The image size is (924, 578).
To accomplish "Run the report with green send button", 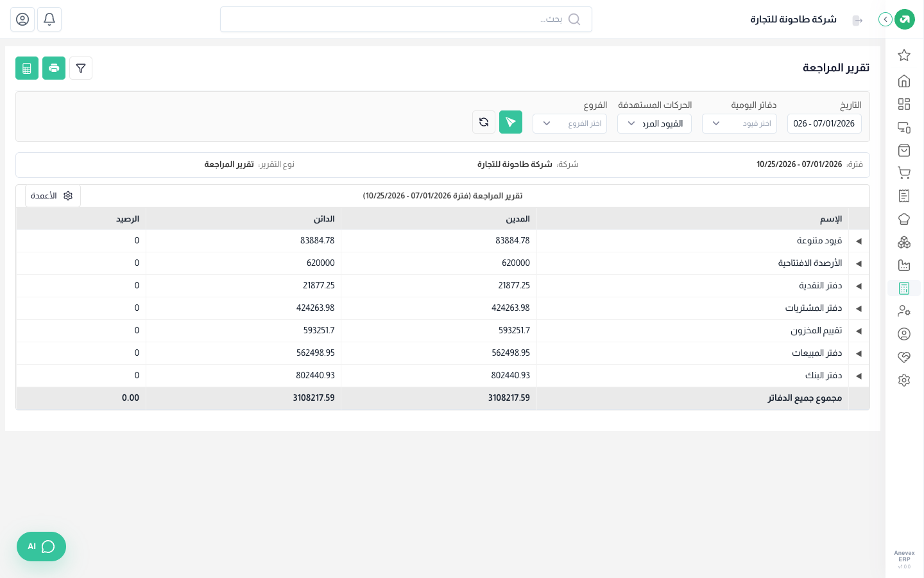I will pyautogui.click(x=511, y=122).
